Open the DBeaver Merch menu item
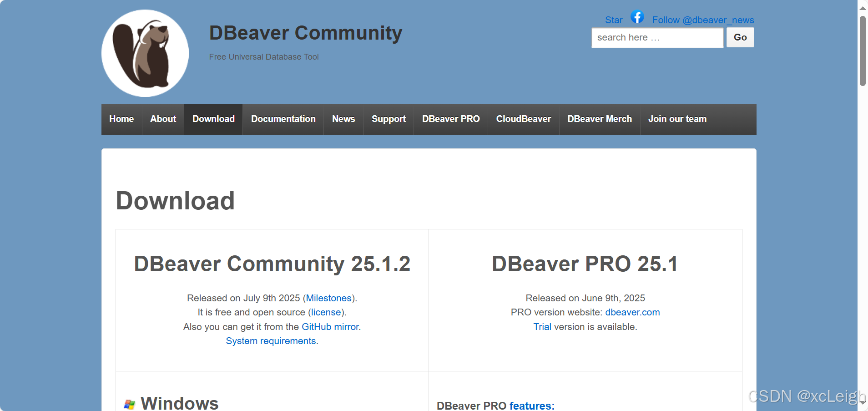 coord(600,119)
